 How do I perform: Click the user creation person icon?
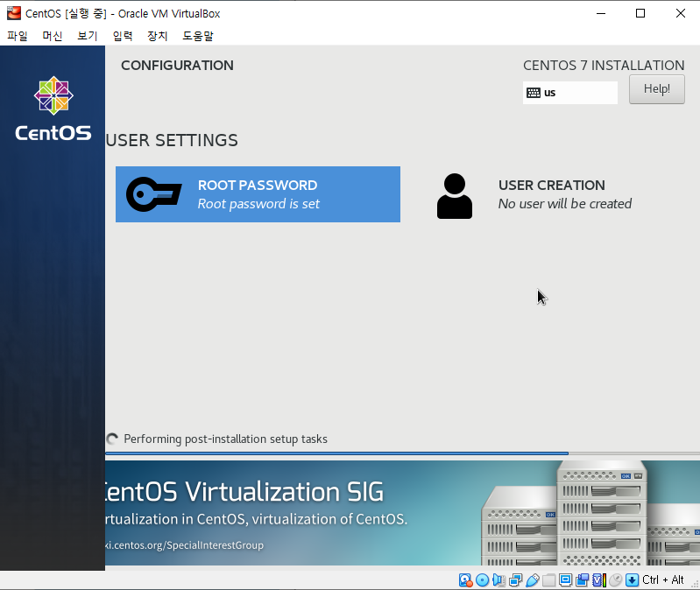455,196
